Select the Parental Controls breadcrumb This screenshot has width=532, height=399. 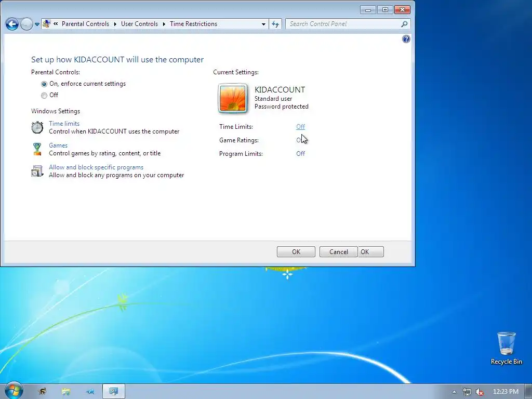click(x=85, y=24)
